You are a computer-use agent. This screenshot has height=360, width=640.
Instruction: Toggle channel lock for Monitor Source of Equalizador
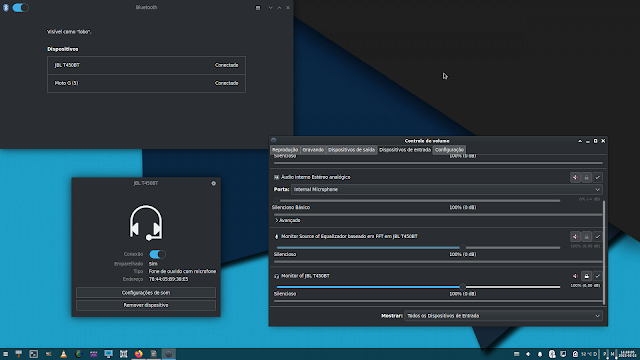pyautogui.click(x=587, y=237)
